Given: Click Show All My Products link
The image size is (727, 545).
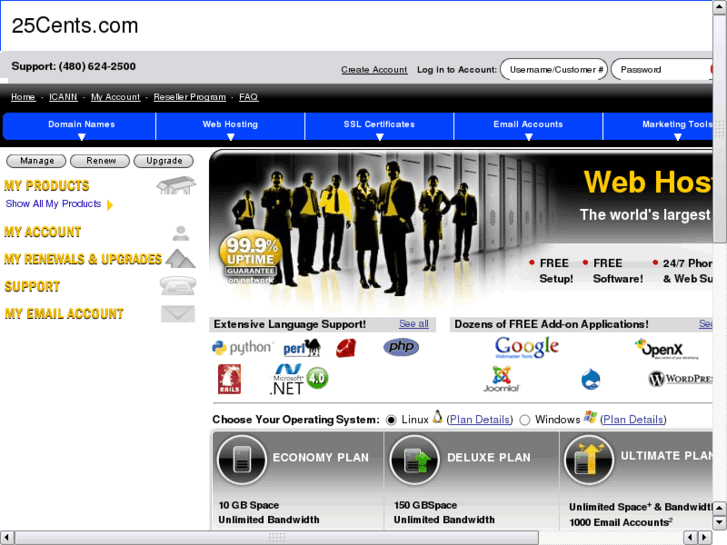Looking at the screenshot, I should pyautogui.click(x=53, y=204).
